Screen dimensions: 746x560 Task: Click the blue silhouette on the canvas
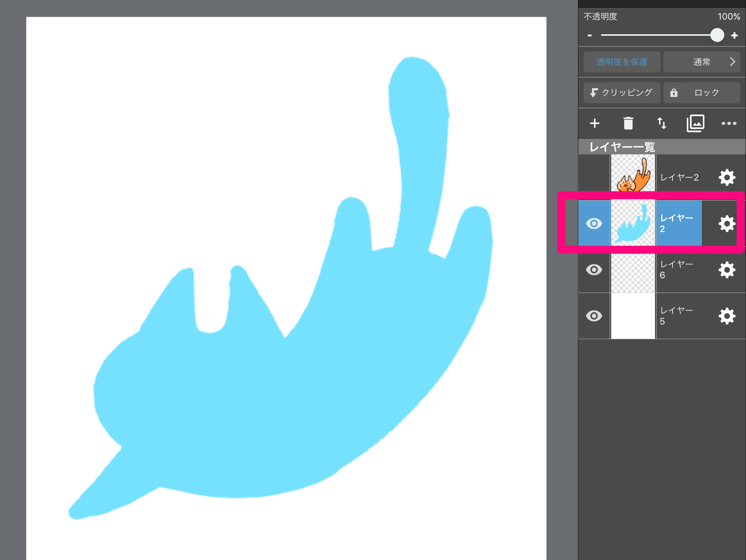(x=280, y=385)
